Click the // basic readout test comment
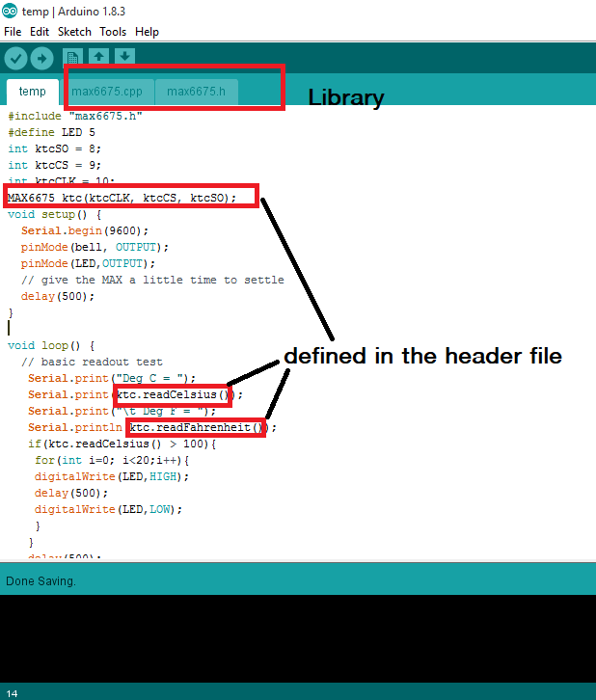Viewport: 596px width, 700px height. point(92,363)
